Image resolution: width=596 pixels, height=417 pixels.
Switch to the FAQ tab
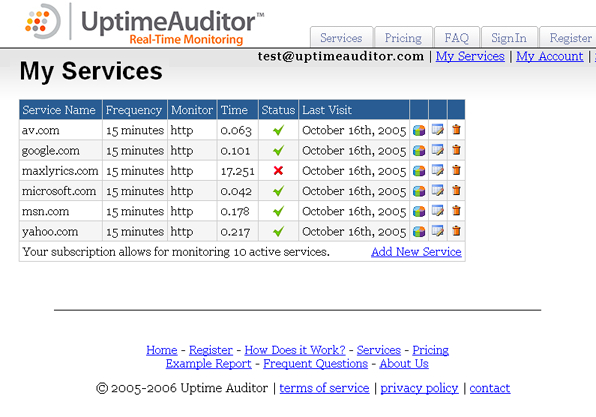[457, 38]
